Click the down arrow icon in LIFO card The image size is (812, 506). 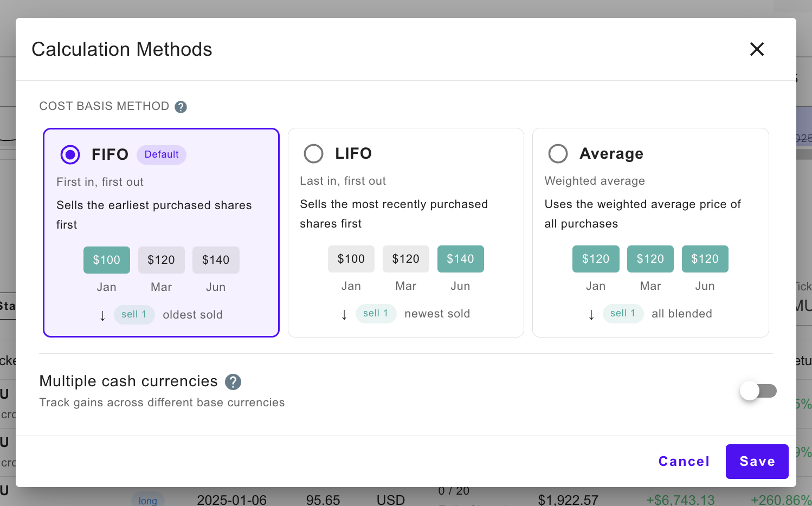pyautogui.click(x=344, y=314)
